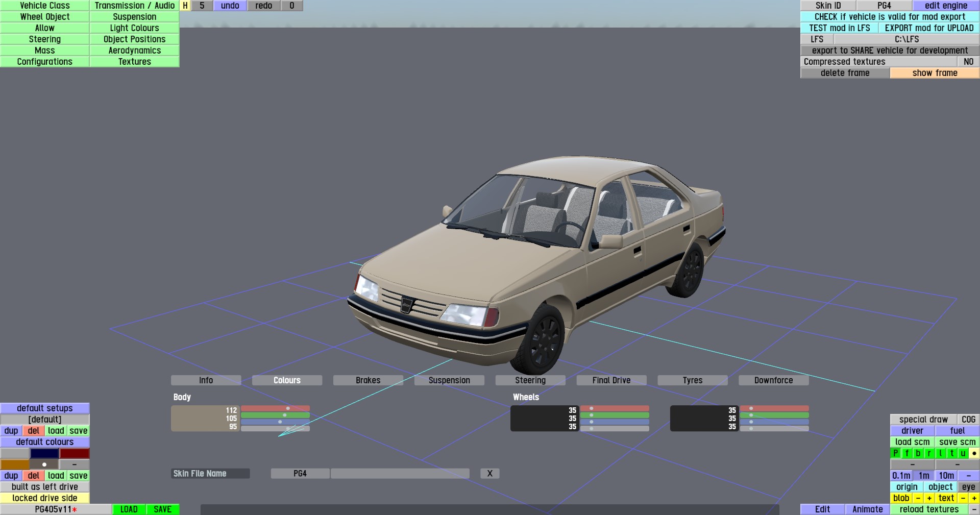The width and height of the screenshot is (980, 515).
Task: Select the 0.1m grid size
Action: pos(901,476)
